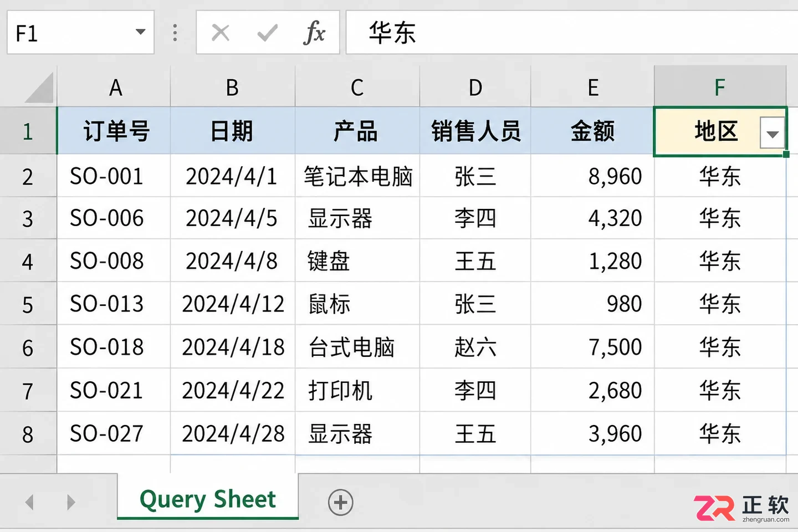Click the Select All corner triangle

coord(39,88)
